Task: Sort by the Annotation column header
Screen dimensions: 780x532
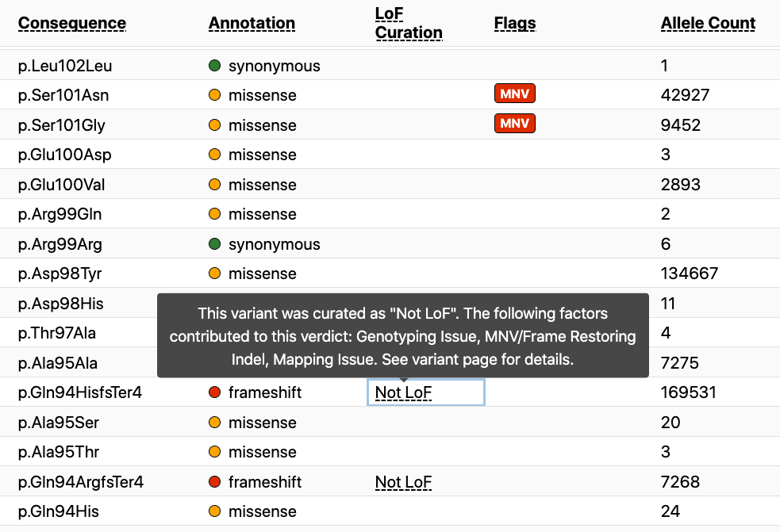Action: point(252,24)
